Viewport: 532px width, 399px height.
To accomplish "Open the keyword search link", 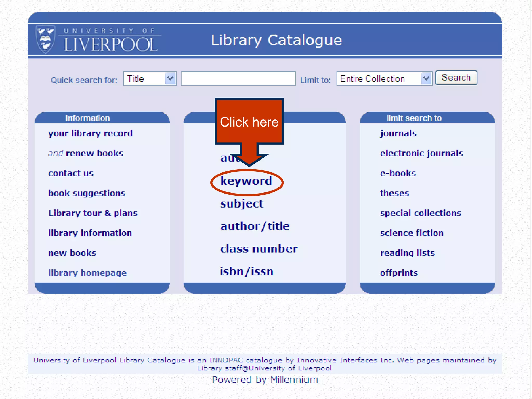I will coord(246,181).
